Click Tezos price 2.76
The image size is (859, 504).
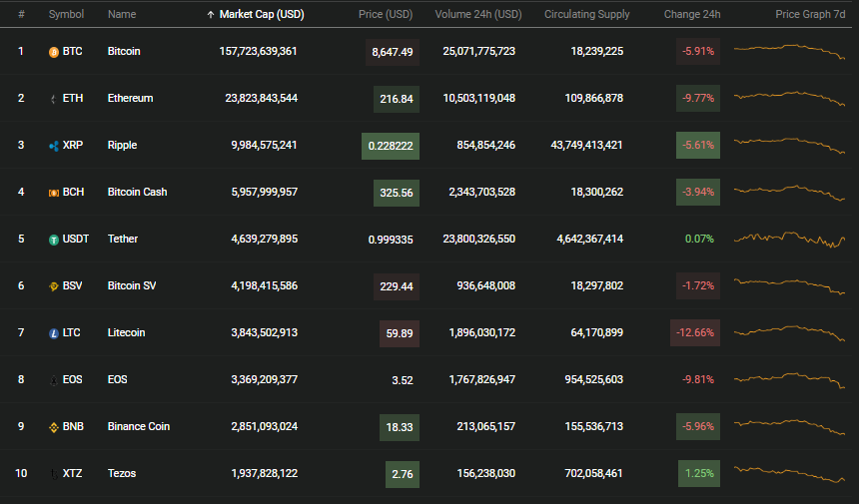pyautogui.click(x=403, y=474)
